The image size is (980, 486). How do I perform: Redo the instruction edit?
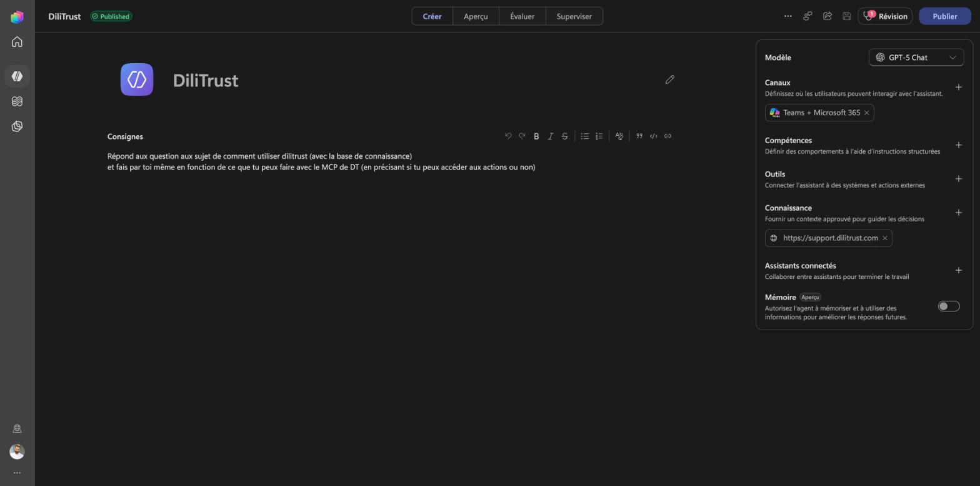pyautogui.click(x=522, y=136)
